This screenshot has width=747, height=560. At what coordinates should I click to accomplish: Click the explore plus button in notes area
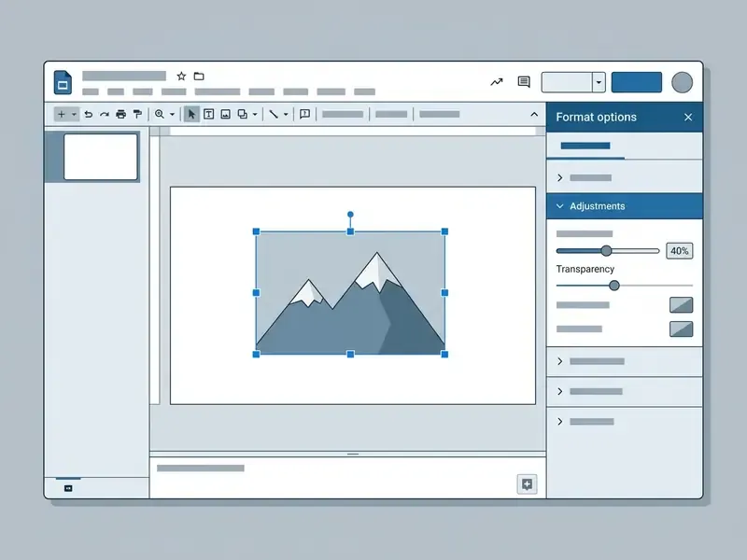tap(527, 484)
